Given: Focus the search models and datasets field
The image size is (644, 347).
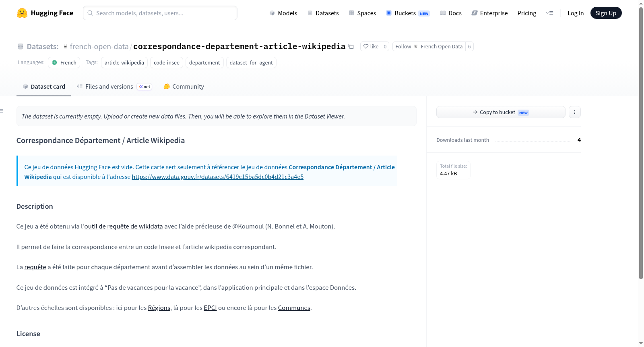Looking at the screenshot, I should [160, 13].
